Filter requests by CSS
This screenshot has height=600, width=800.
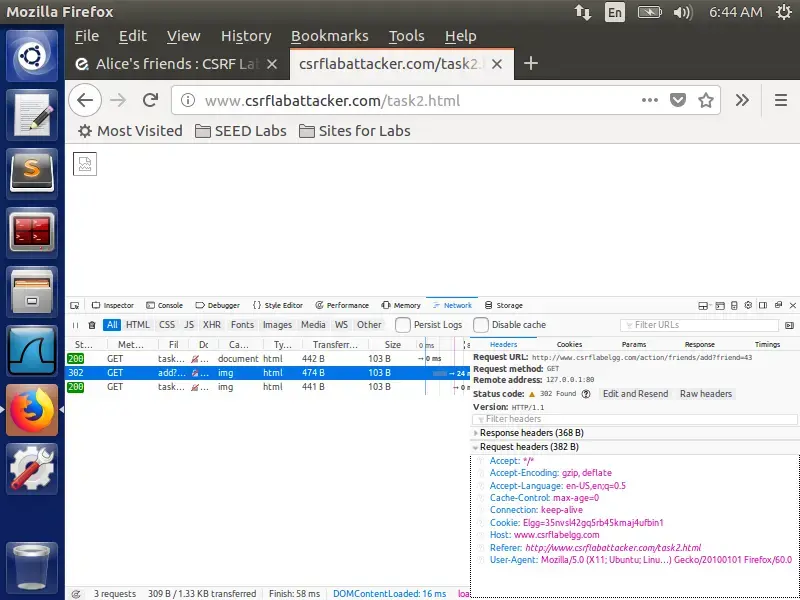167,325
